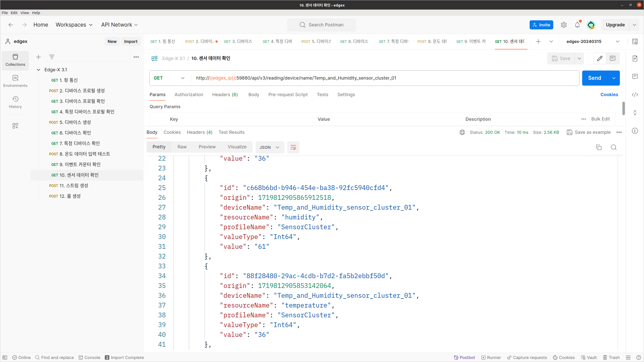644x362 pixels.
Task: Click Bulk Edit
Action: point(601,119)
